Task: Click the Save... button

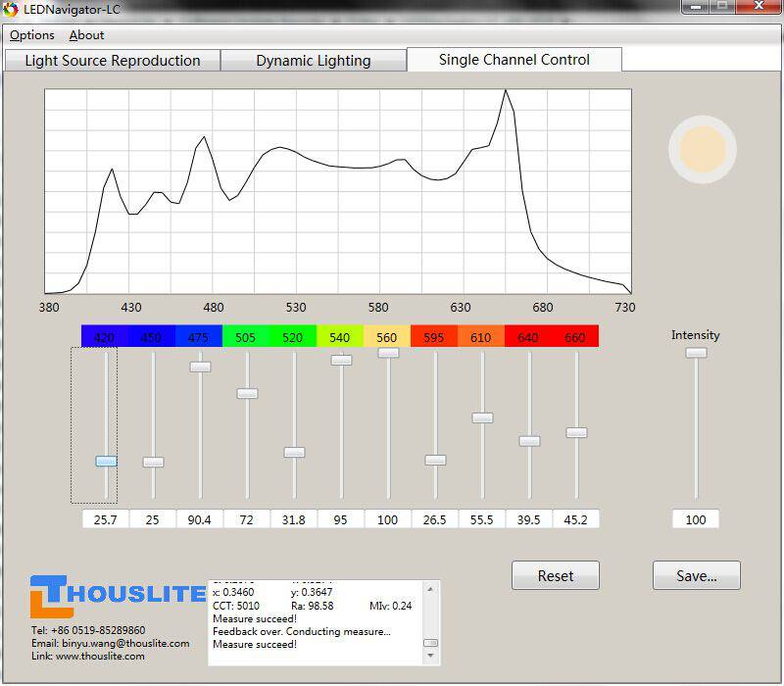Action: point(697,575)
